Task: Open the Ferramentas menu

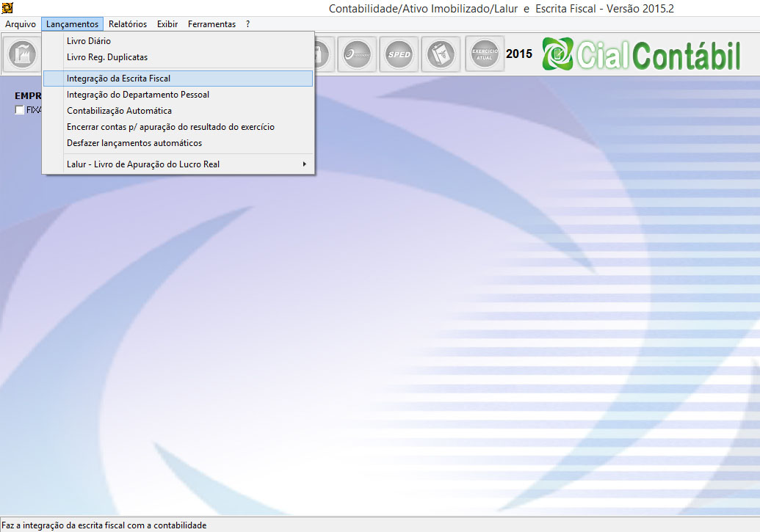Action: (211, 24)
